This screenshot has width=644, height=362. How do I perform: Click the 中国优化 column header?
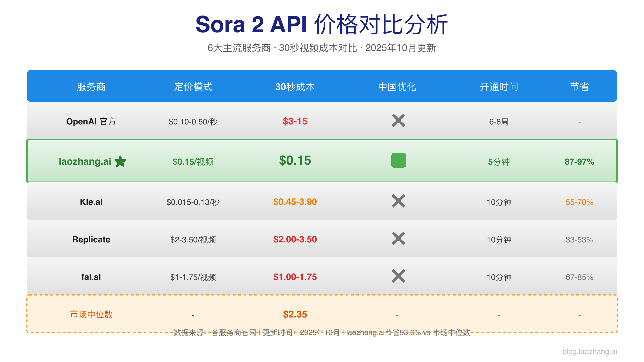pos(397,87)
